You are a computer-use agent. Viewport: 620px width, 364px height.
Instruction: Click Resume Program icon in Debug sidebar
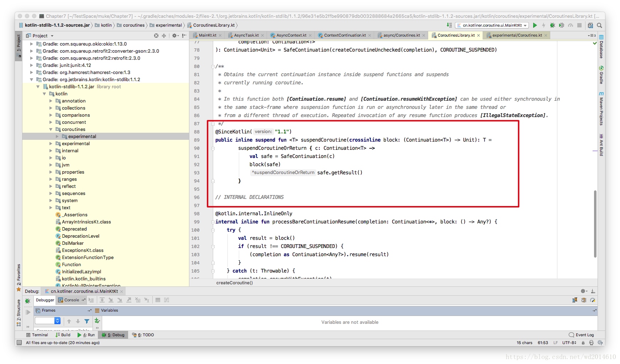(x=28, y=312)
